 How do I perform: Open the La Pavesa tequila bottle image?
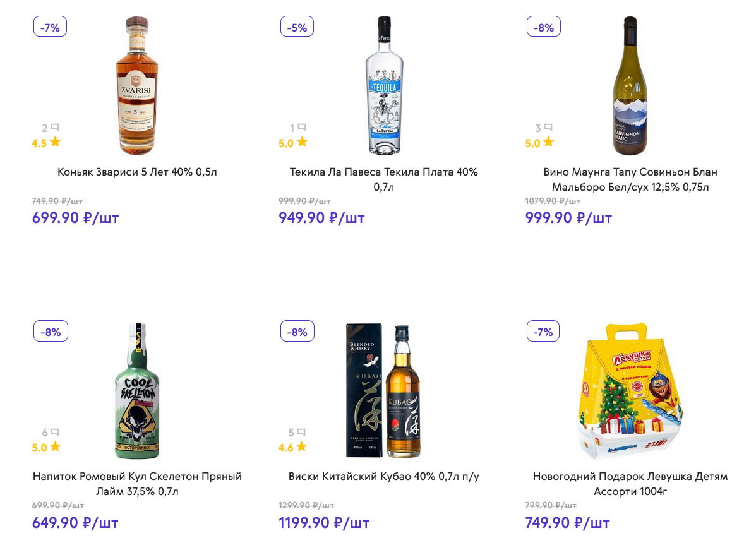pyautogui.click(x=384, y=86)
